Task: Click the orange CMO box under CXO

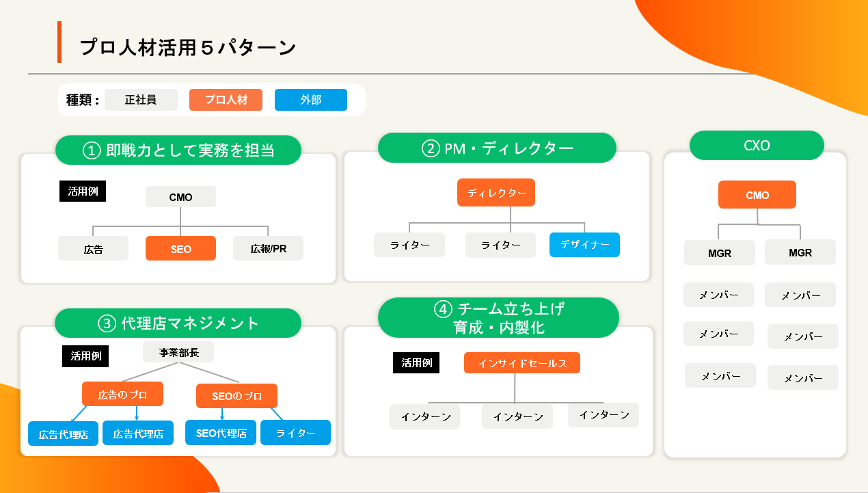Action: [757, 195]
